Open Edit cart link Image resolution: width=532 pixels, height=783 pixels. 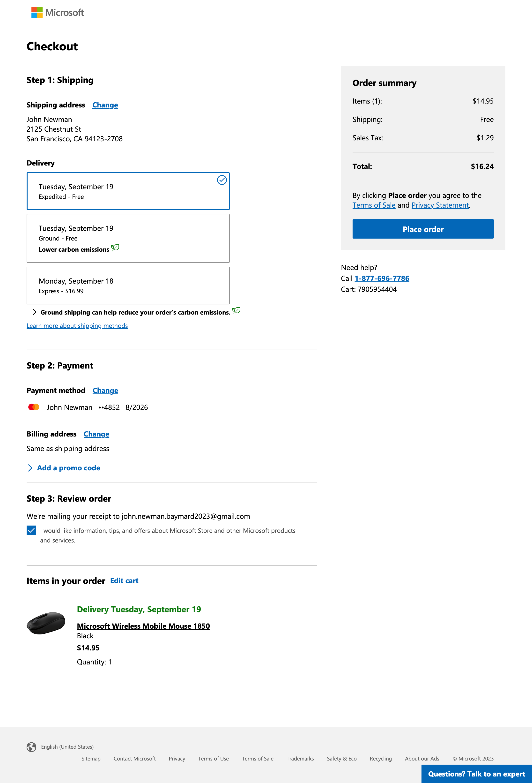pyautogui.click(x=124, y=581)
